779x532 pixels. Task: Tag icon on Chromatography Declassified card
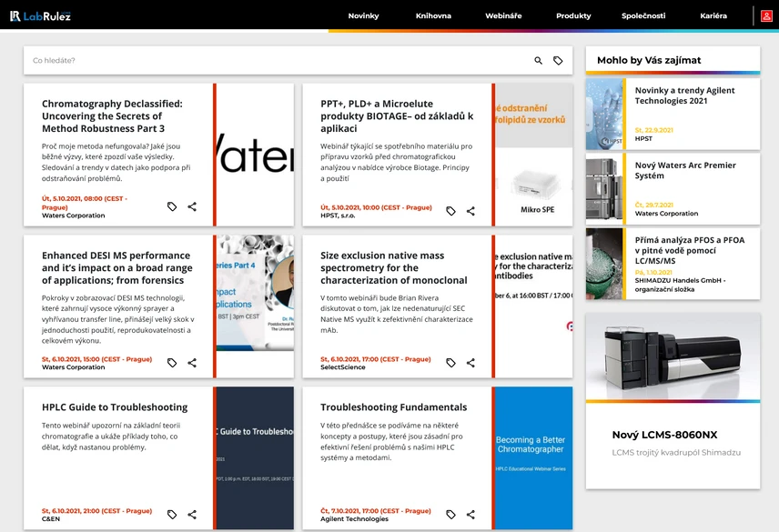pos(172,206)
